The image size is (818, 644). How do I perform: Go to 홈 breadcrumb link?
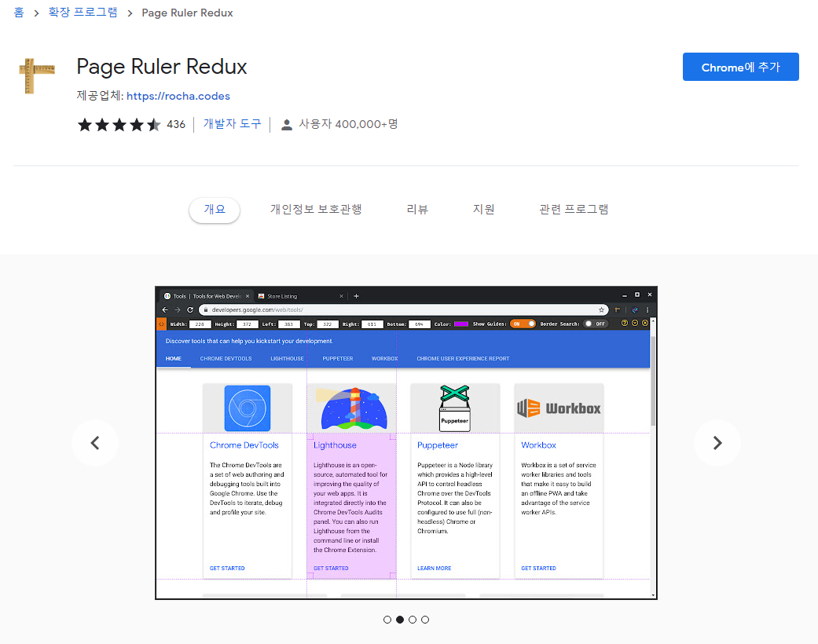click(19, 13)
